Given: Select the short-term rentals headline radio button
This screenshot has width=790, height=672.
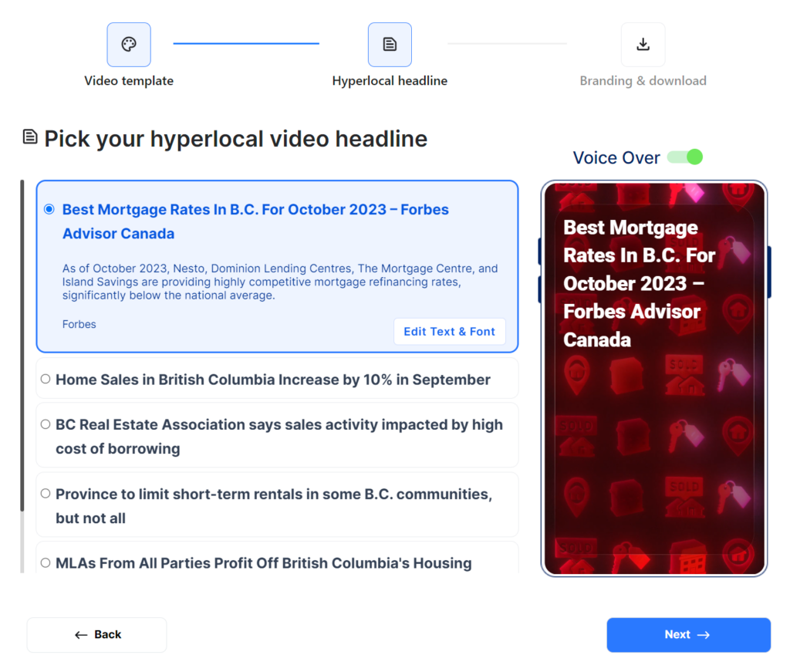Looking at the screenshot, I should (46, 494).
